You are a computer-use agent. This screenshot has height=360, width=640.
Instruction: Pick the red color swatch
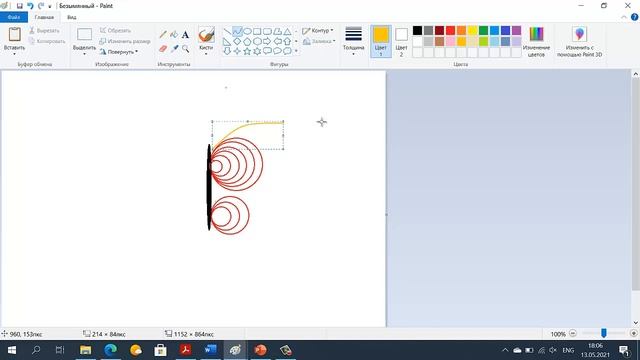click(450, 30)
